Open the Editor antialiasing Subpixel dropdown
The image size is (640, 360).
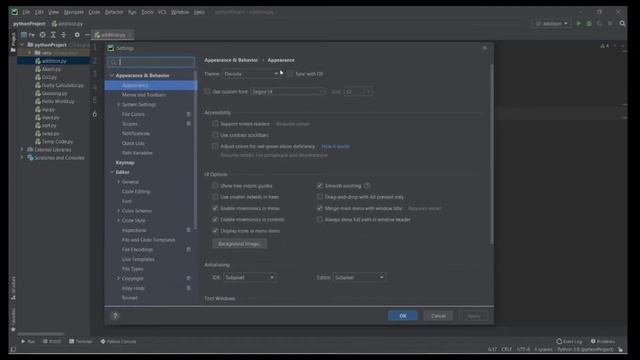[360, 278]
